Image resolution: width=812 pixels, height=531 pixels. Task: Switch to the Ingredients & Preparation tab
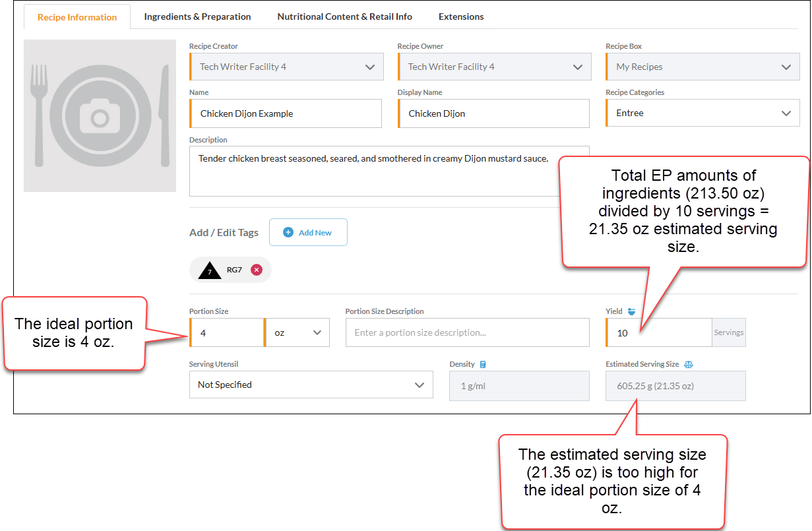click(x=197, y=16)
